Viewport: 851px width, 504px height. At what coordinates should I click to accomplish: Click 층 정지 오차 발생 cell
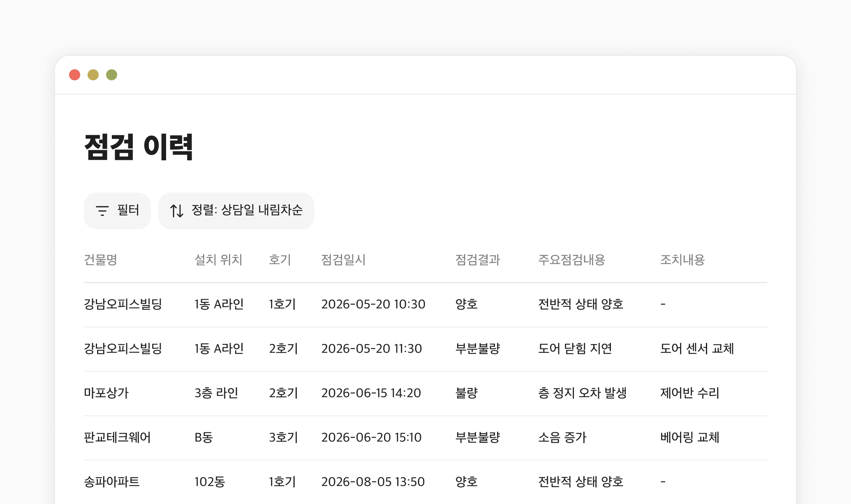click(x=582, y=393)
